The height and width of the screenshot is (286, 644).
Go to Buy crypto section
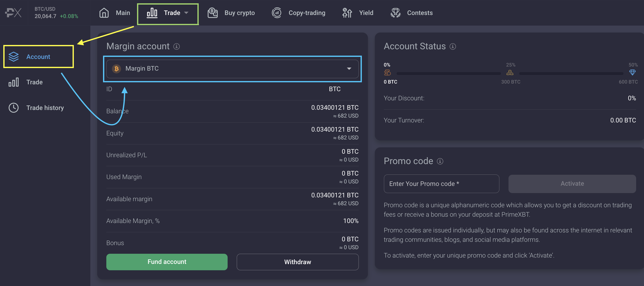[231, 13]
